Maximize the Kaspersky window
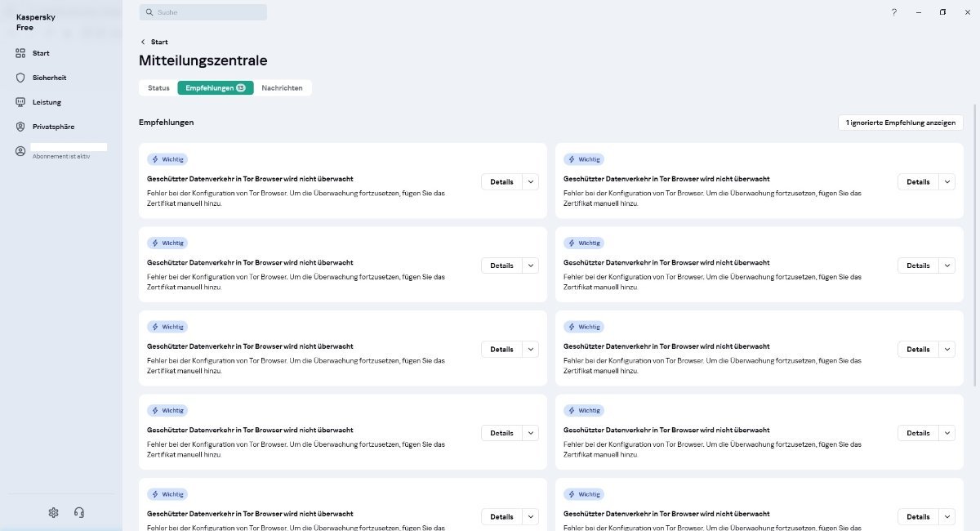The image size is (980, 531). 942,12
